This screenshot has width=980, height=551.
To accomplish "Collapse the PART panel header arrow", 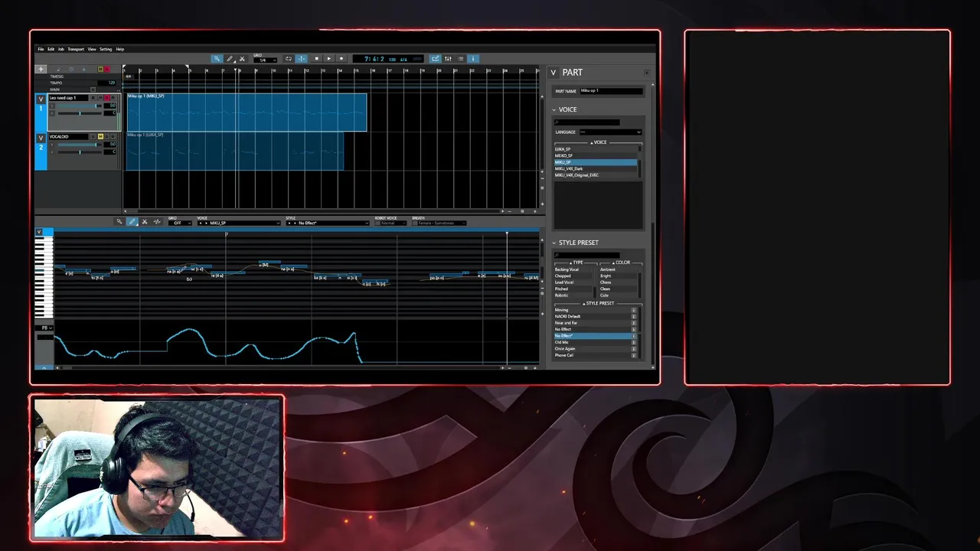I will (x=554, y=73).
